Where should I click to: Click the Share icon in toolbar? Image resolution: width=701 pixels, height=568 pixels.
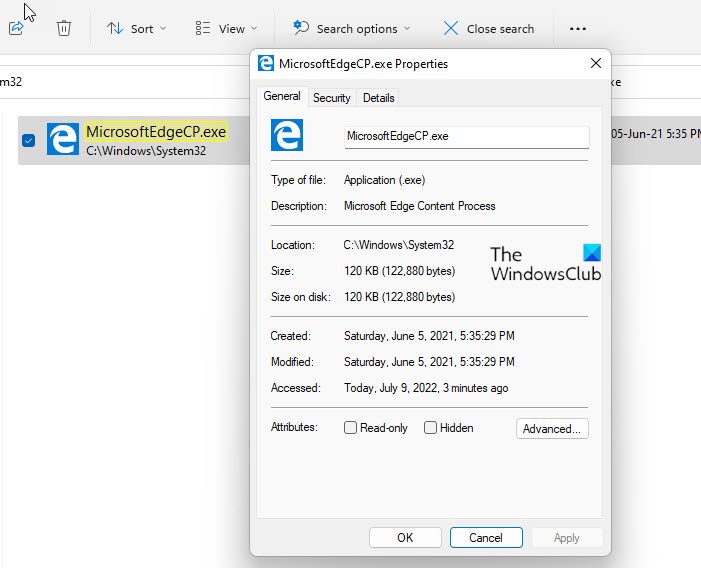pos(16,28)
